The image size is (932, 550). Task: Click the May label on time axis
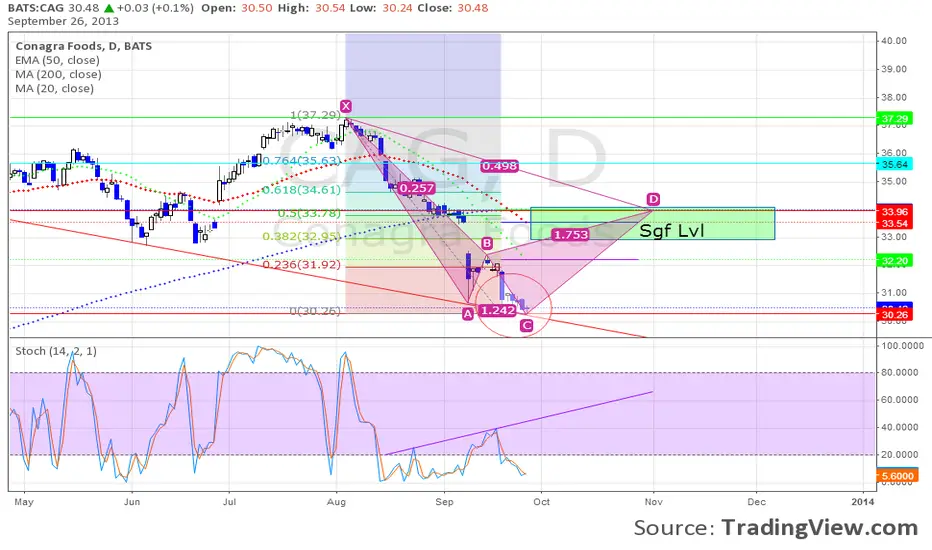click(x=24, y=502)
